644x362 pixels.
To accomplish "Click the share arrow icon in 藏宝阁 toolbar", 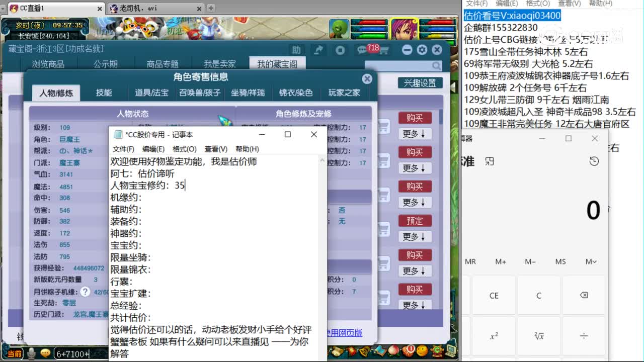I will point(318,50).
